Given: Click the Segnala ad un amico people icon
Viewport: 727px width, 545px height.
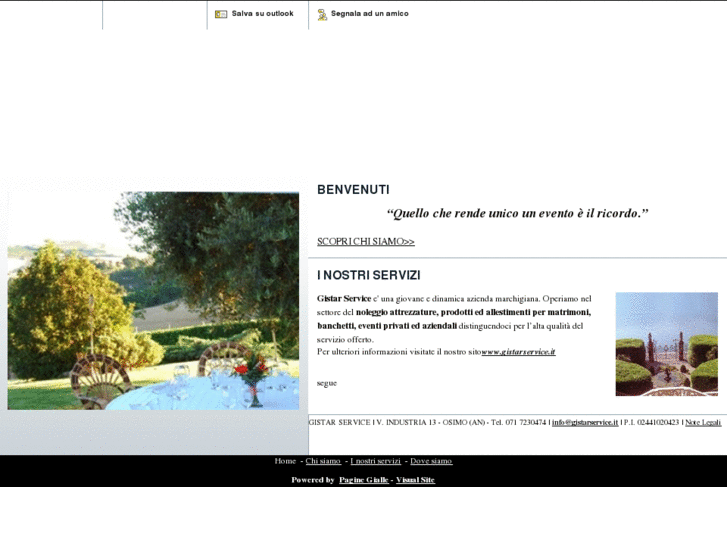Looking at the screenshot, I should point(322,15).
